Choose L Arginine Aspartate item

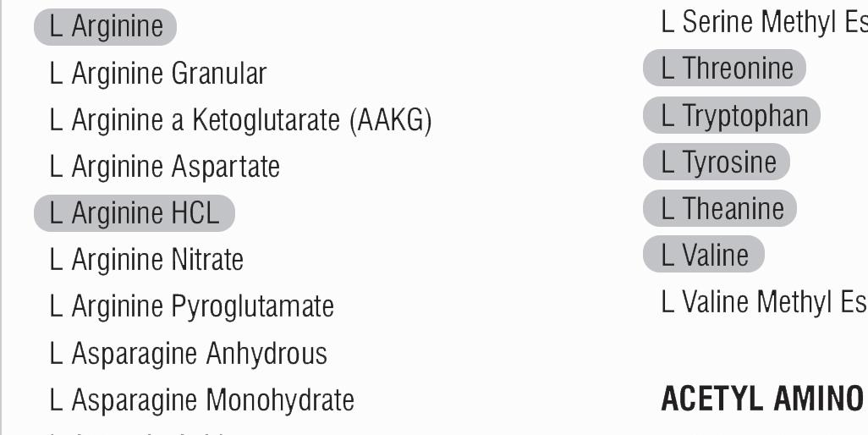click(165, 167)
